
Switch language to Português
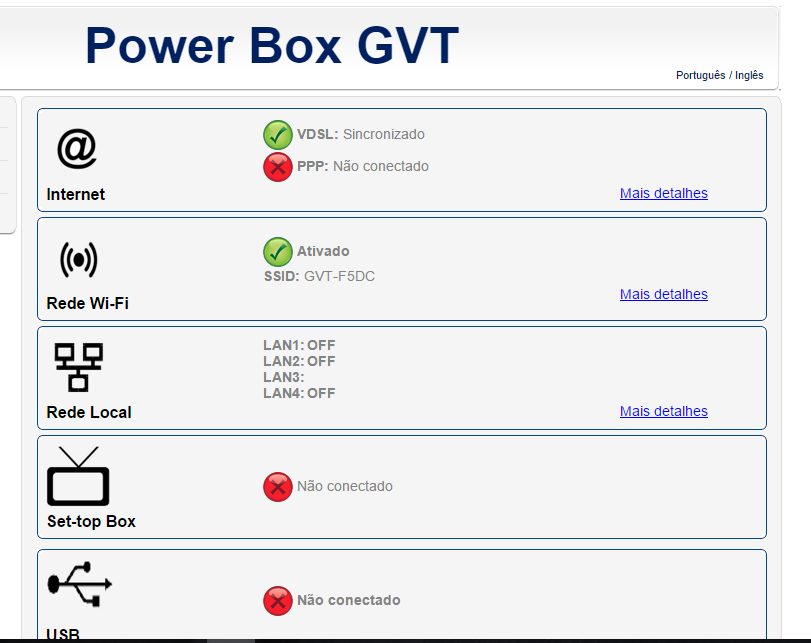[x=700, y=76]
